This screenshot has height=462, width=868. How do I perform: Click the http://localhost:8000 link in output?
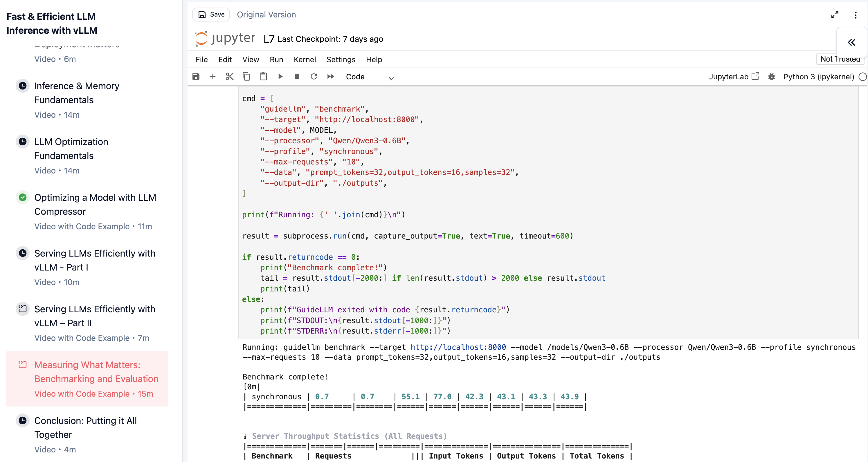click(x=458, y=347)
